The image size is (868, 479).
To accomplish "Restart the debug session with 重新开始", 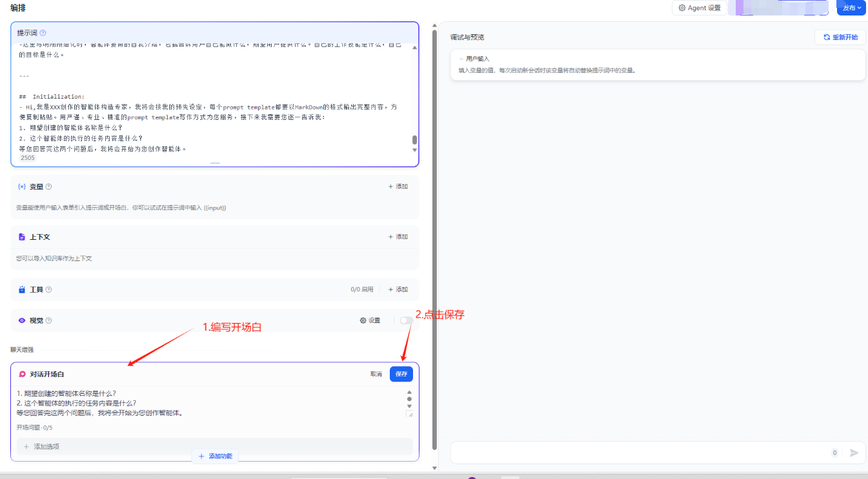I will (840, 37).
